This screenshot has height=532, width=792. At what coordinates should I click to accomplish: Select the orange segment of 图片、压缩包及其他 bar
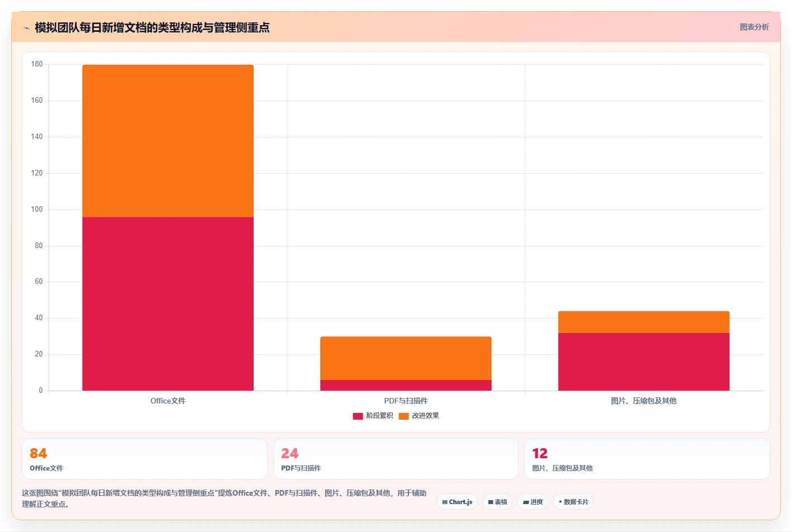point(644,322)
